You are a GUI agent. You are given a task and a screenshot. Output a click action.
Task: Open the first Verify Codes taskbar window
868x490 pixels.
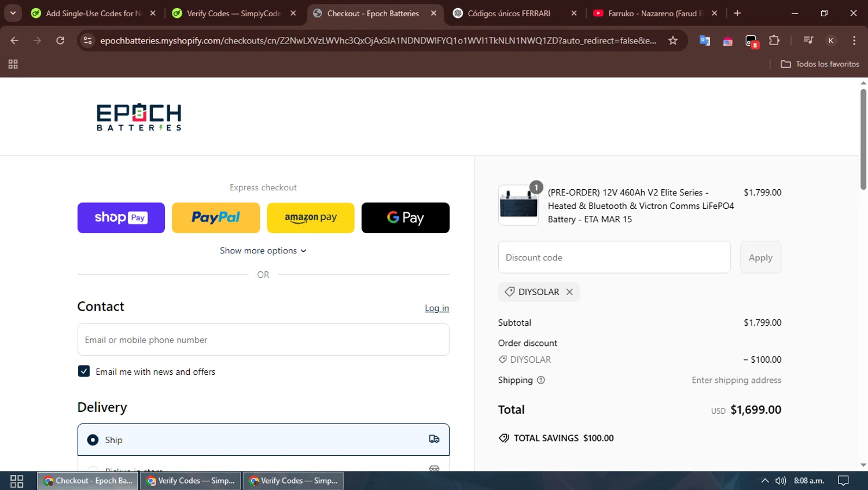[x=191, y=481]
